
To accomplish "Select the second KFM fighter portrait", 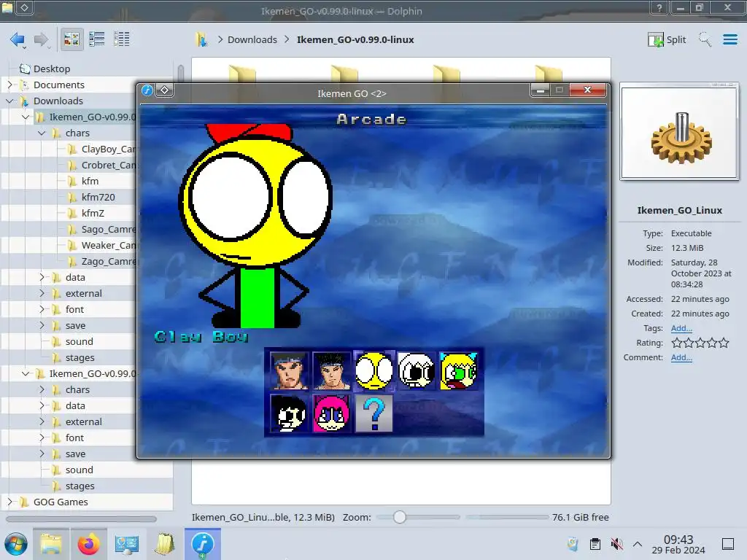I will pos(332,371).
